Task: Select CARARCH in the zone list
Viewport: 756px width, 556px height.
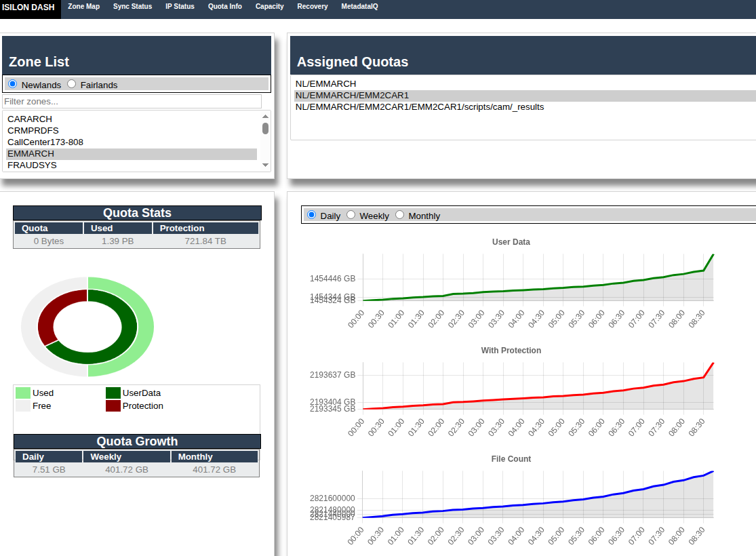Action: click(x=132, y=119)
